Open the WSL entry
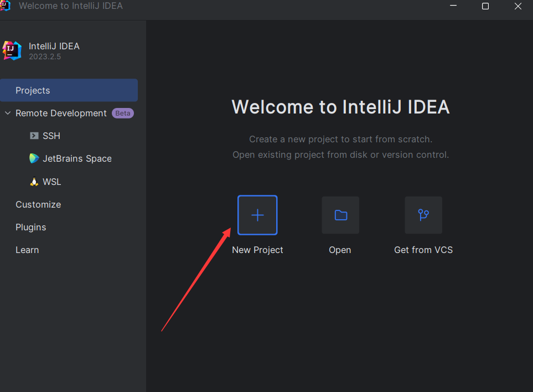The height and width of the screenshot is (392, 533). coord(52,182)
